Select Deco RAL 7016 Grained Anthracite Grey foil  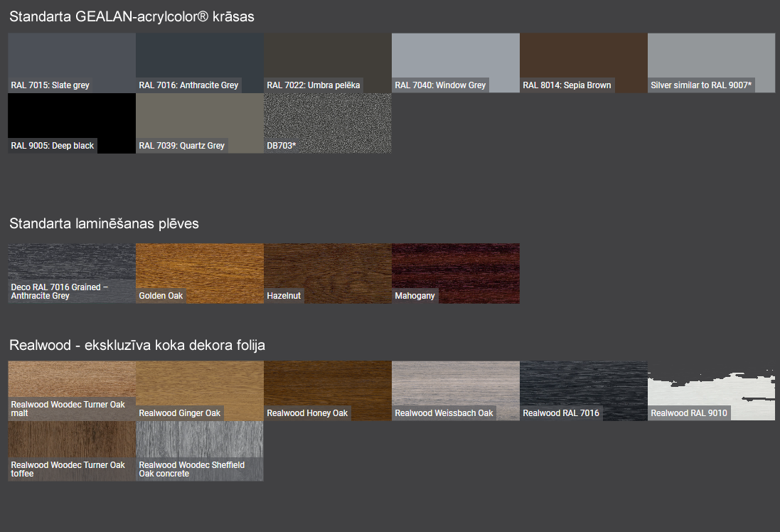coord(72,273)
